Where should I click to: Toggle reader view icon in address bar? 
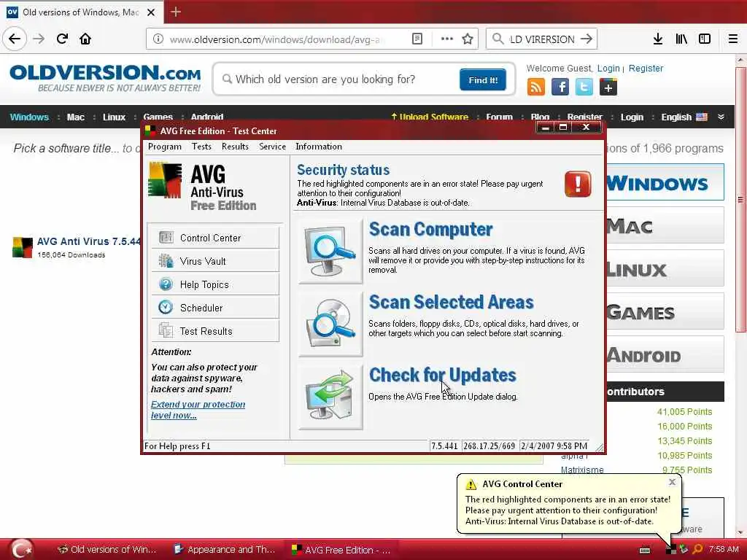point(417,39)
